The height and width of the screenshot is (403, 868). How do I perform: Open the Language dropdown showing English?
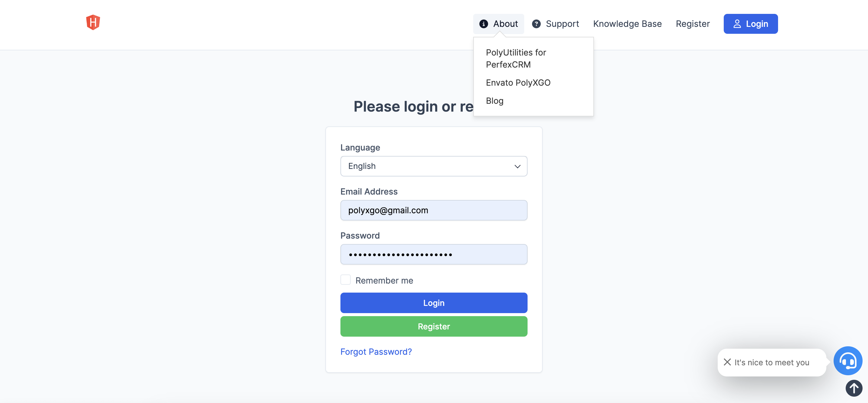[434, 166]
